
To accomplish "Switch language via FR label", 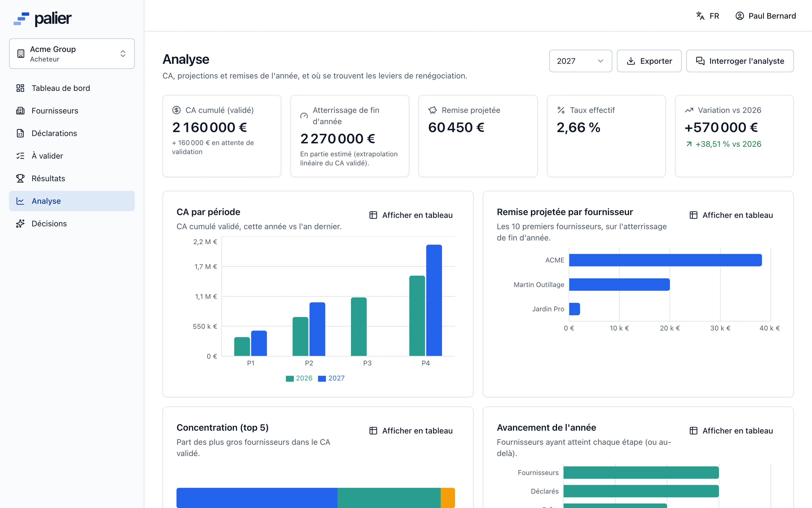I will [x=714, y=16].
